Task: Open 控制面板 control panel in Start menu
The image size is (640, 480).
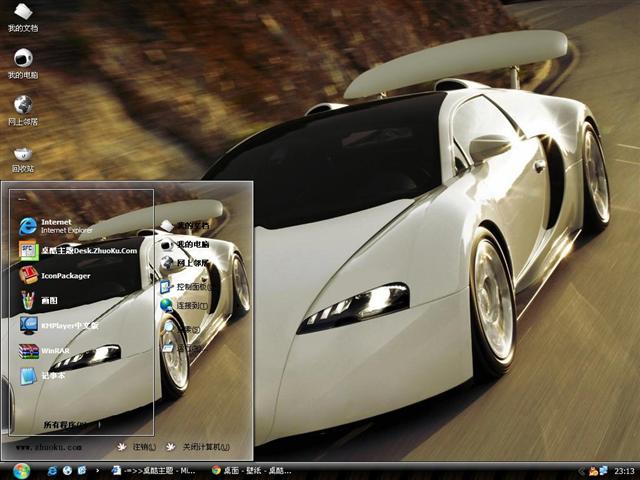Action: point(190,287)
